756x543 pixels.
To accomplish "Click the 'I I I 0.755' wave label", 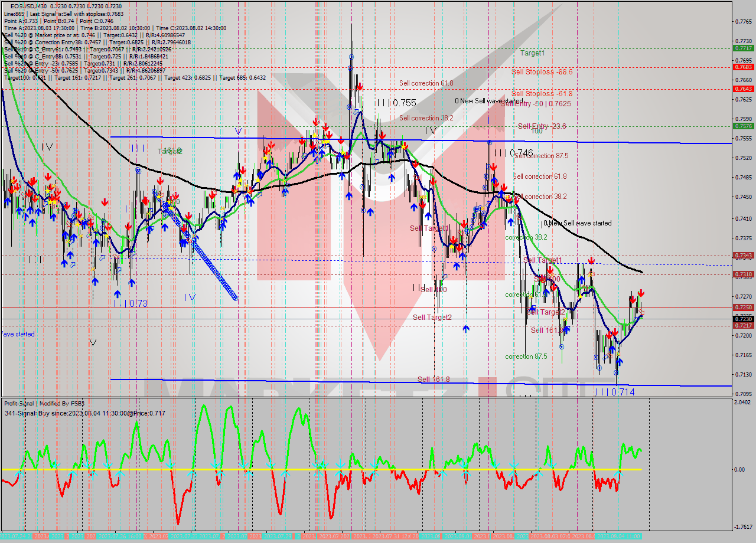I will [x=396, y=103].
